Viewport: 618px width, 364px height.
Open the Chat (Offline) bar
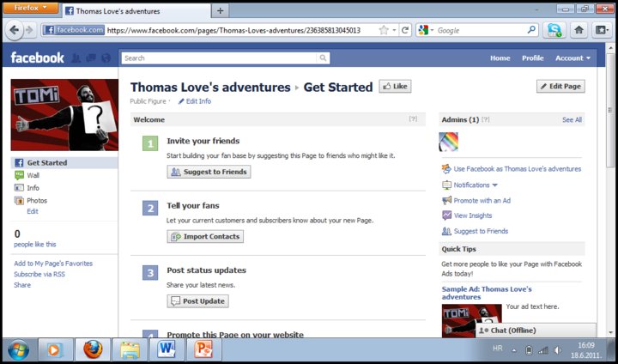pyautogui.click(x=536, y=331)
